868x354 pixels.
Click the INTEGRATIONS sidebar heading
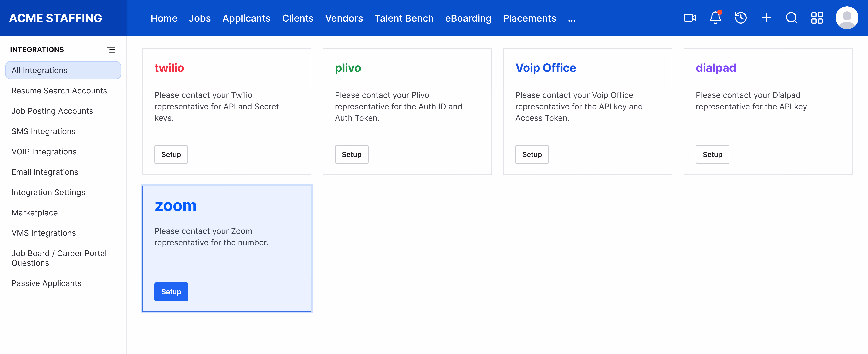(x=37, y=50)
